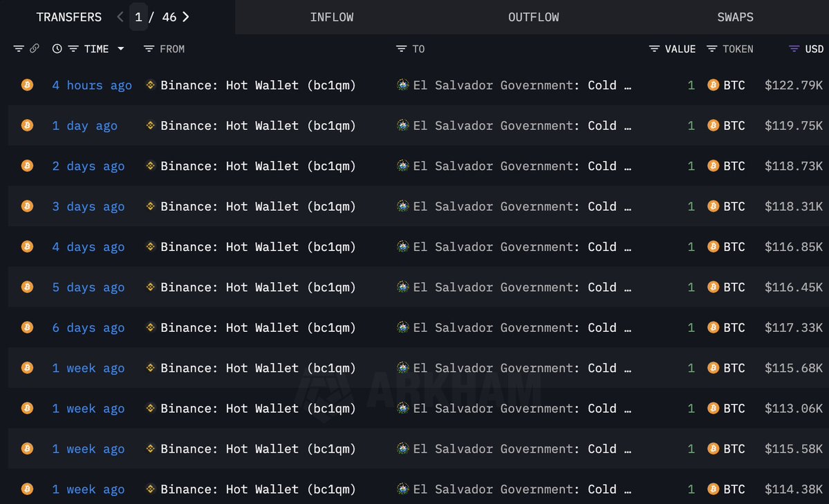The image size is (829, 504).
Task: Open the '1 week ago' link in $114.38K row
Action: click(x=89, y=489)
